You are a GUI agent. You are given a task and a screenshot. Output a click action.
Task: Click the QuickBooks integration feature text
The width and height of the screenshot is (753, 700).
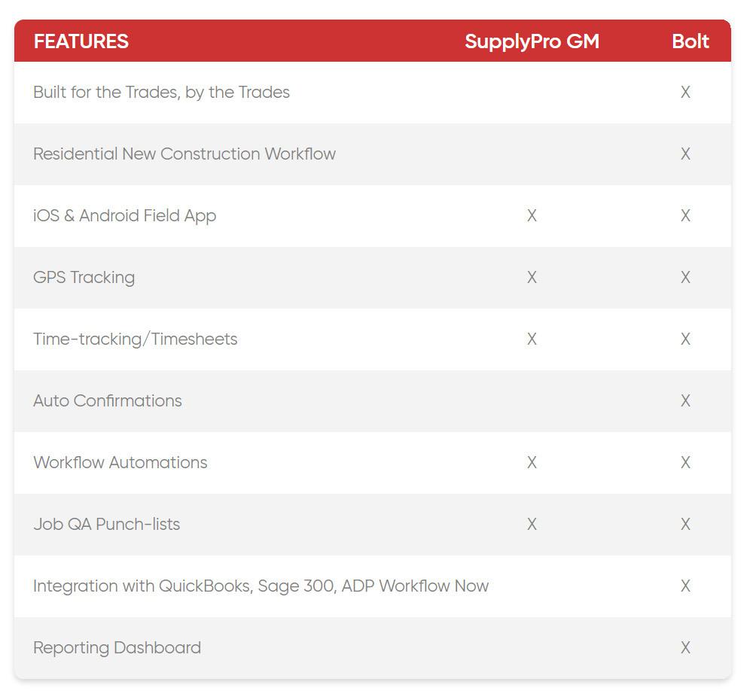tap(261, 586)
